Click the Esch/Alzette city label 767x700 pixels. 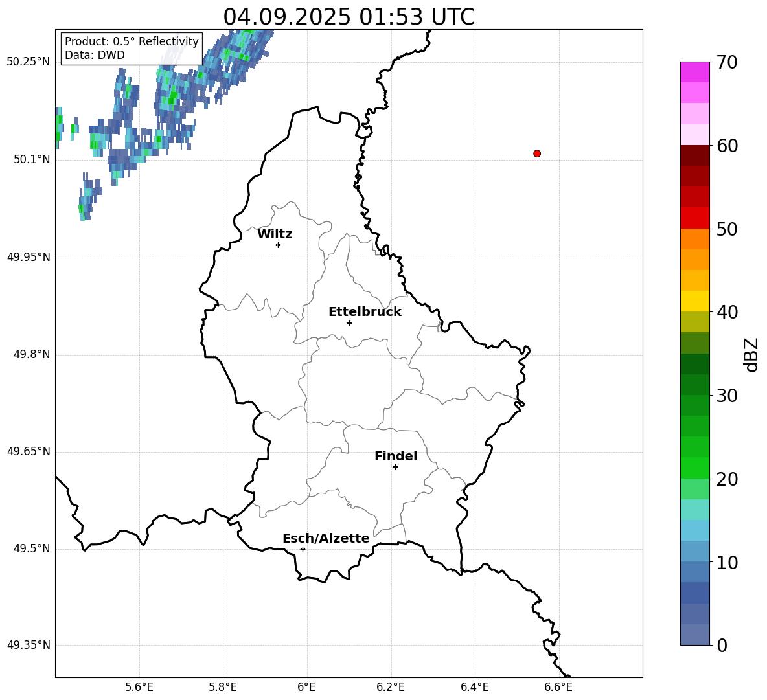pos(326,538)
